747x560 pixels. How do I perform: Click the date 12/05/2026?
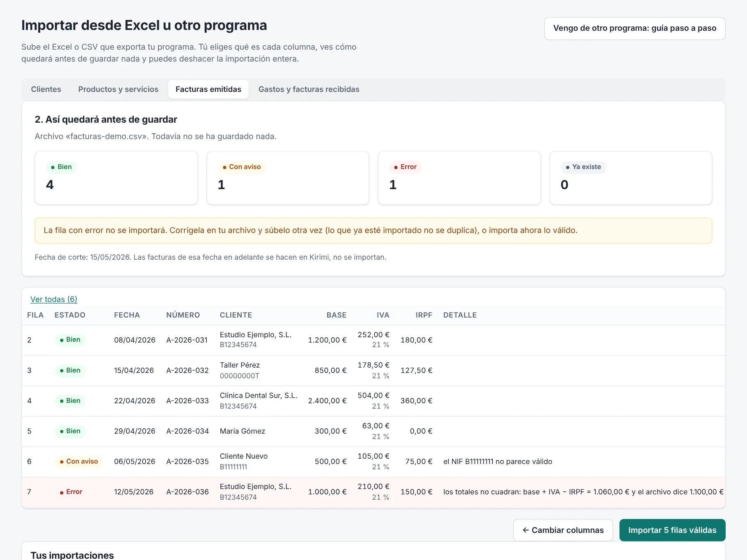pos(134,492)
